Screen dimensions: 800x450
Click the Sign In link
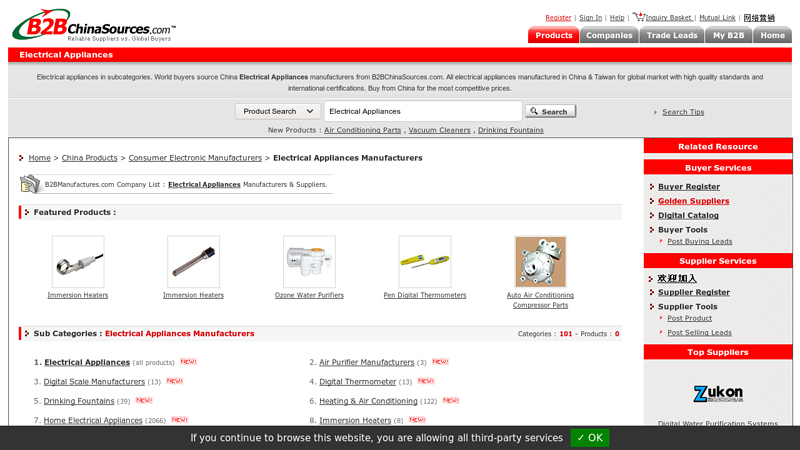[590, 17]
